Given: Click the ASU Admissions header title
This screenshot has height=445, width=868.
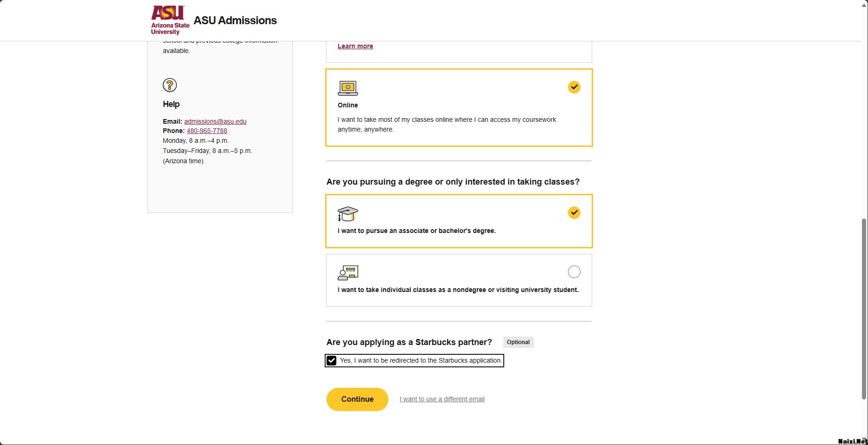Looking at the screenshot, I should tap(235, 20).
